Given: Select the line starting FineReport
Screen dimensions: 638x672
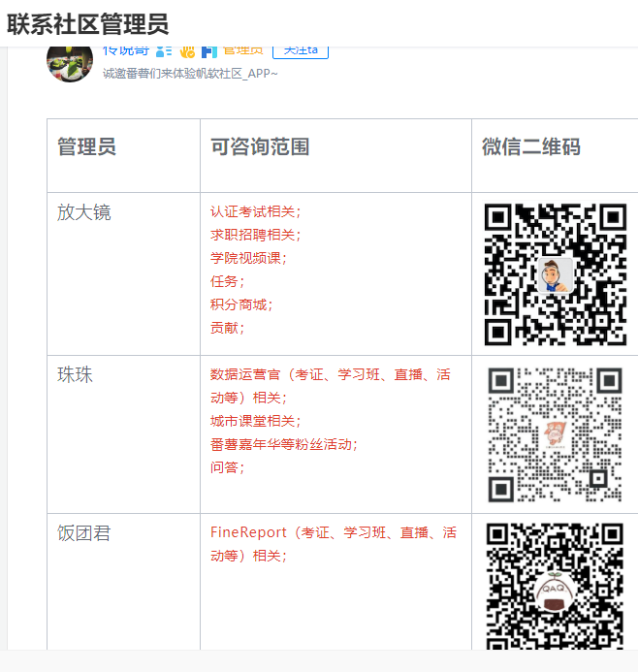Looking at the screenshot, I should [334, 544].
